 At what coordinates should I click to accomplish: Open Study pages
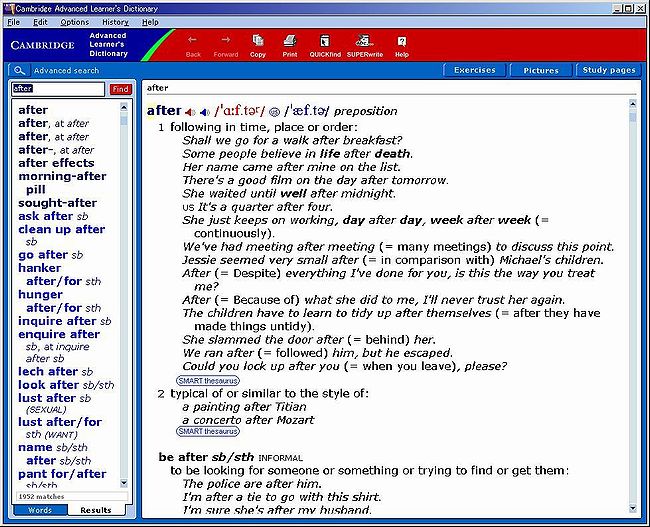(609, 71)
